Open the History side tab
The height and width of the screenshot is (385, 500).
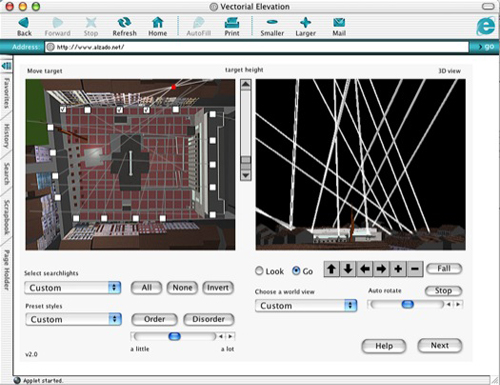7,136
